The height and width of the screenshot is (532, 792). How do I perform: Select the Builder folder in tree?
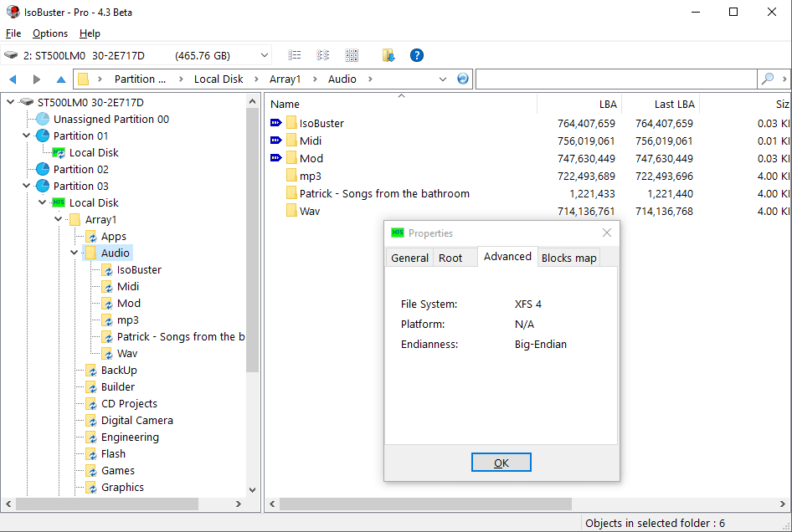(x=118, y=386)
